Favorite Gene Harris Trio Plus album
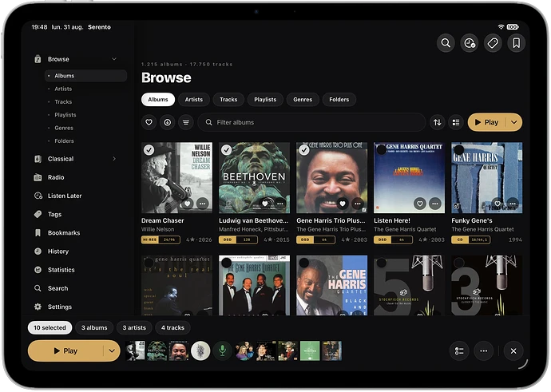551x392 pixels. coord(343,204)
